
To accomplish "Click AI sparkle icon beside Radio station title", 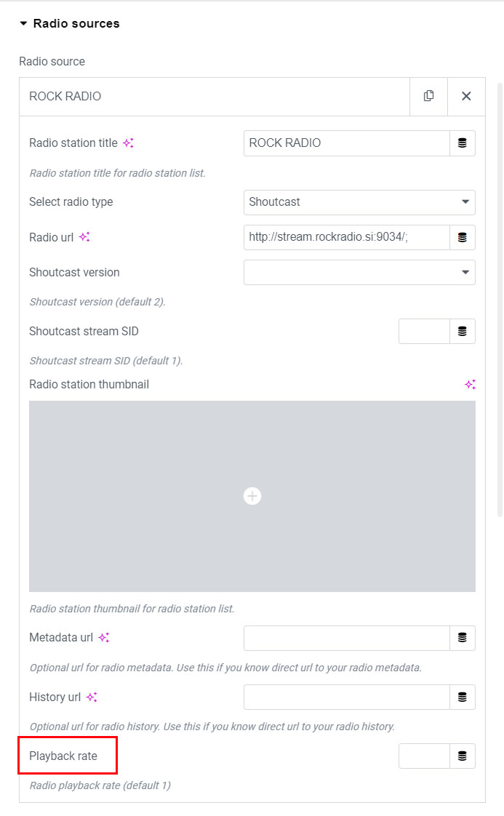I will pos(128,143).
